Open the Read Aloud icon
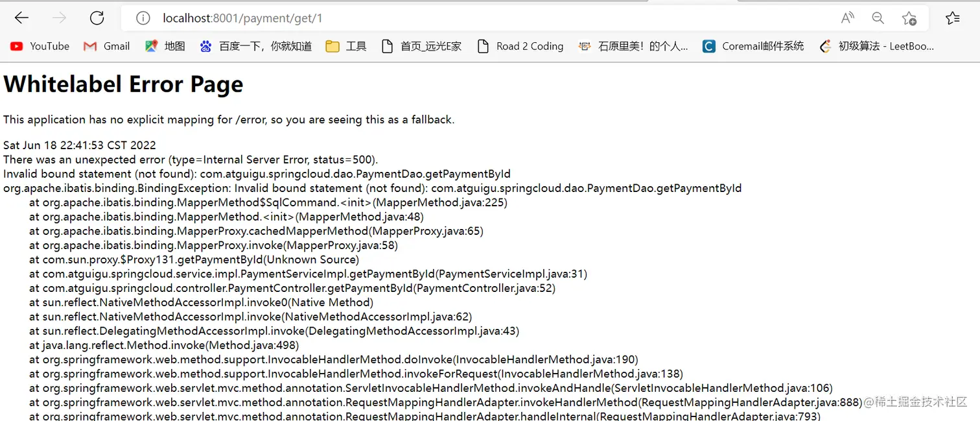The height and width of the screenshot is (421, 980). [847, 18]
